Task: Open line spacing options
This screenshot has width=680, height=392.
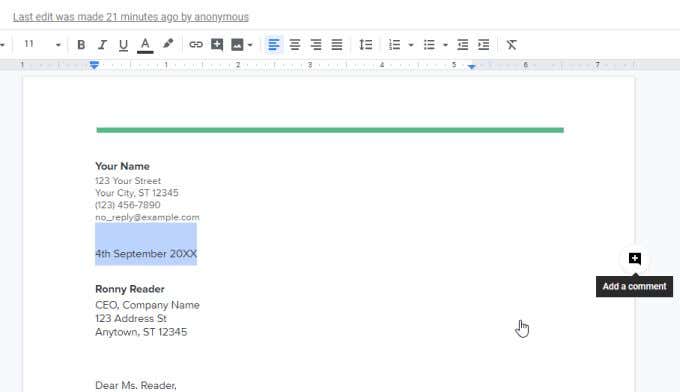Action: (366, 44)
